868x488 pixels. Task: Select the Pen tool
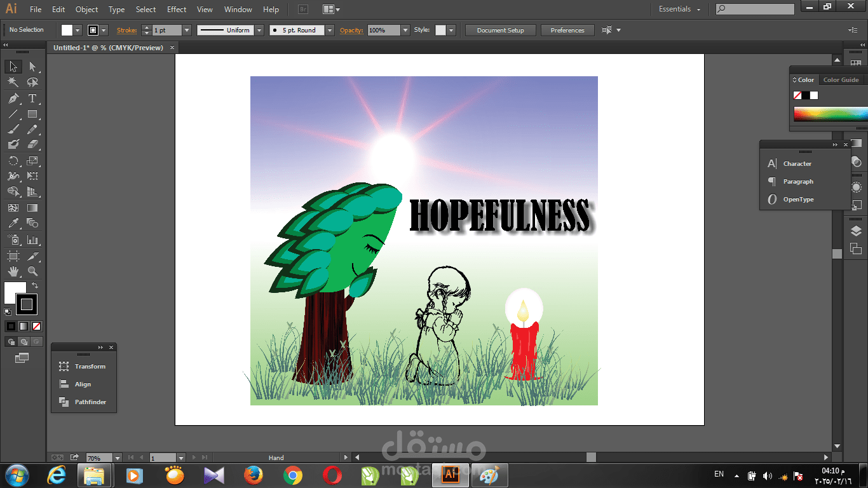coord(13,98)
